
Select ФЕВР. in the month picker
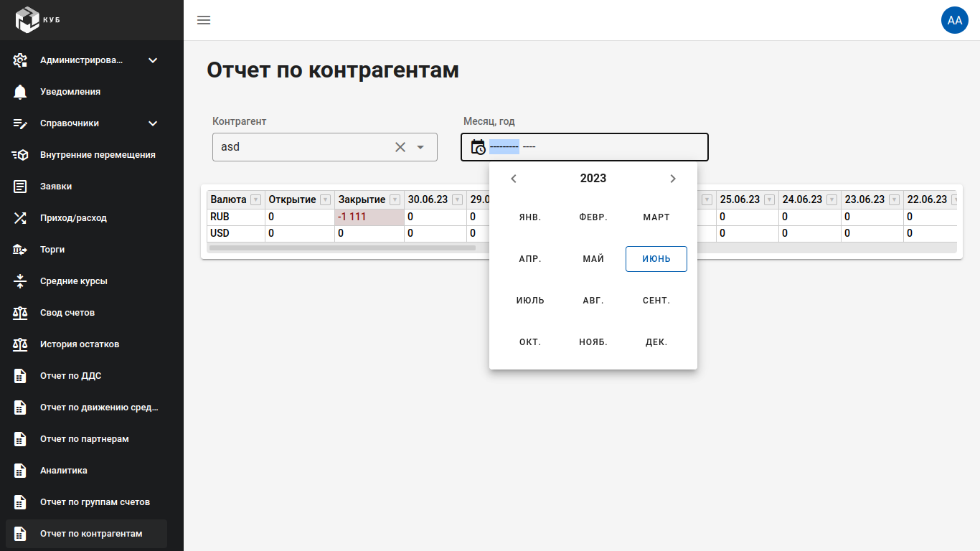point(593,217)
